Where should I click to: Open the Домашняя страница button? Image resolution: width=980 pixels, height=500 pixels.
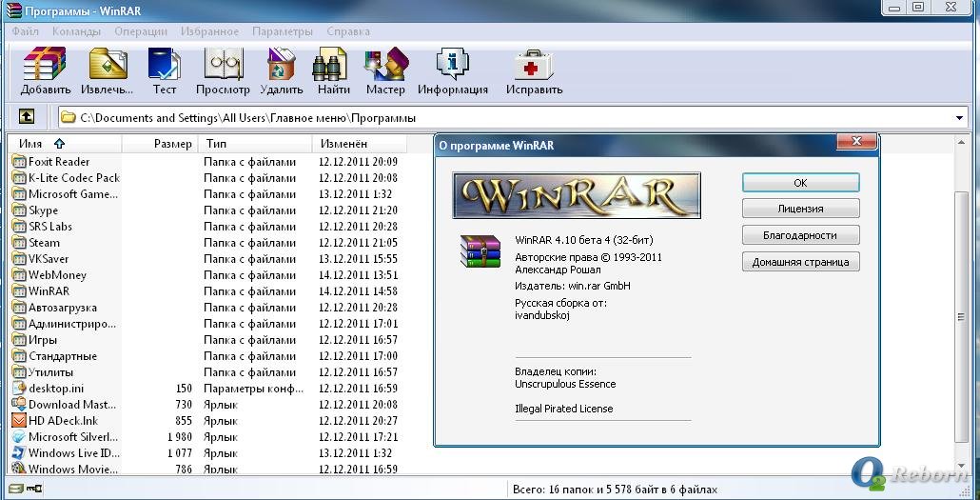[x=800, y=262]
